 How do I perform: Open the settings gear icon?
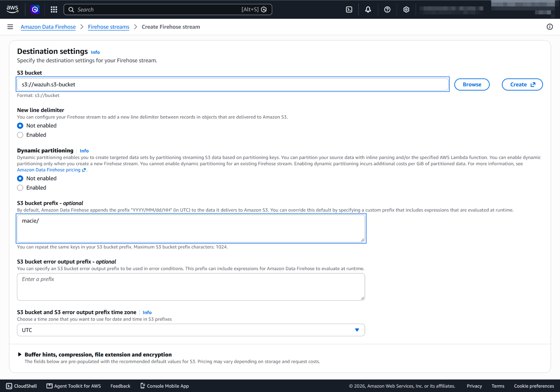pyautogui.click(x=406, y=10)
